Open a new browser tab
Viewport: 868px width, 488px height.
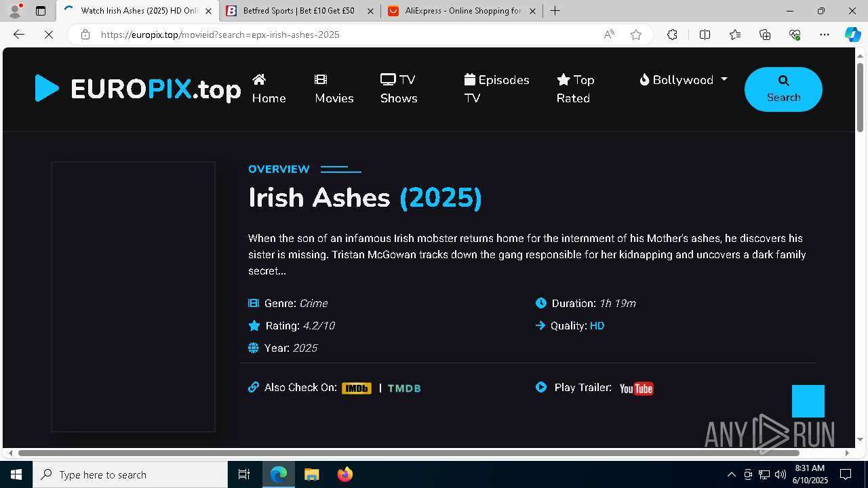pyautogui.click(x=555, y=11)
